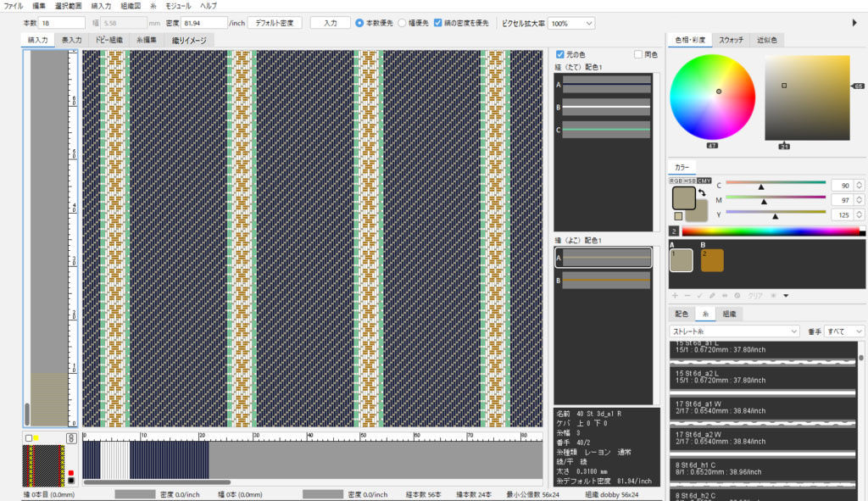Open the 番手 すべて dropdown

click(x=845, y=331)
